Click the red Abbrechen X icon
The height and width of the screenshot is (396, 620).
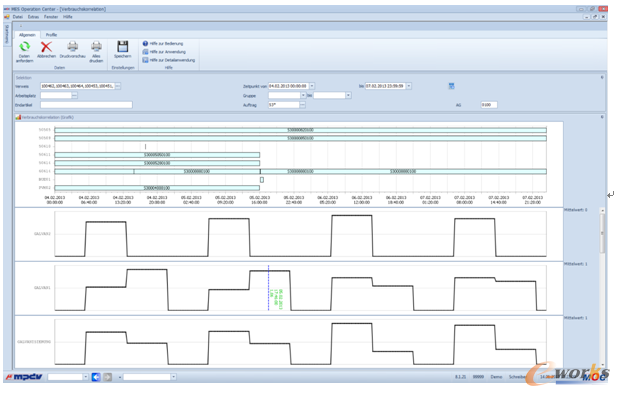click(46, 47)
